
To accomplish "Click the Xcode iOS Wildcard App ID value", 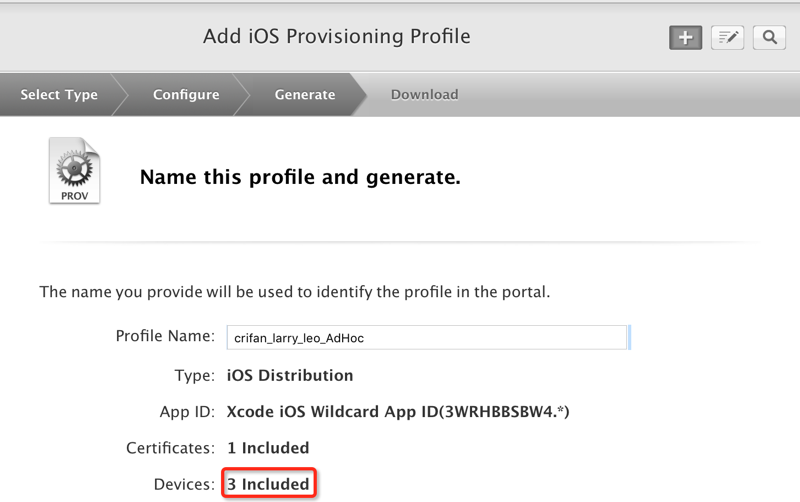I will pos(398,412).
